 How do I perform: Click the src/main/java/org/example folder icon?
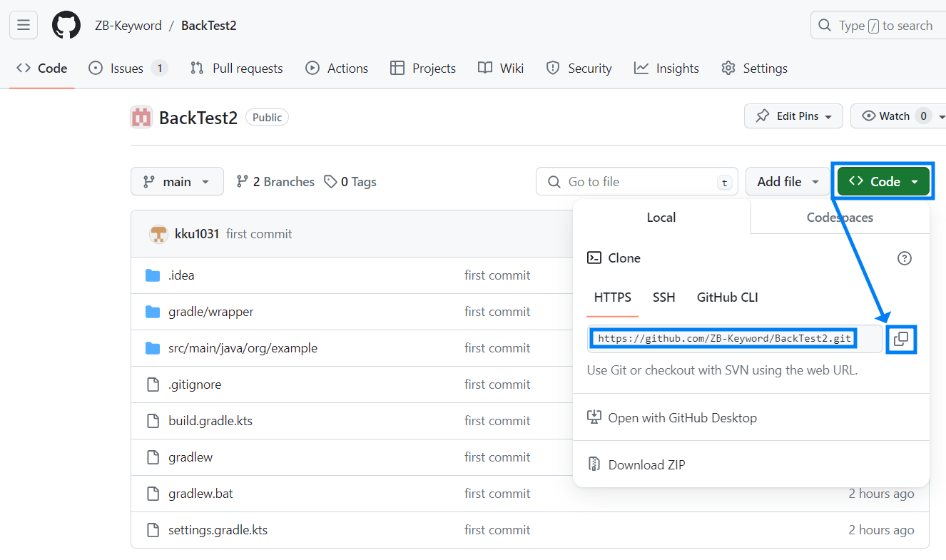point(153,348)
